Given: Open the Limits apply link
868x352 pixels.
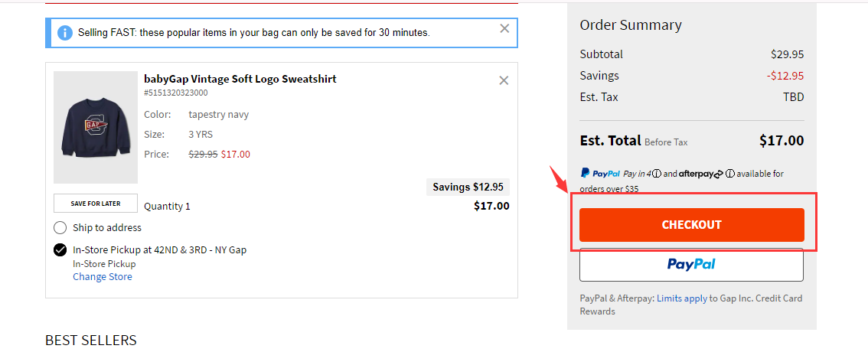Looking at the screenshot, I should [x=681, y=298].
